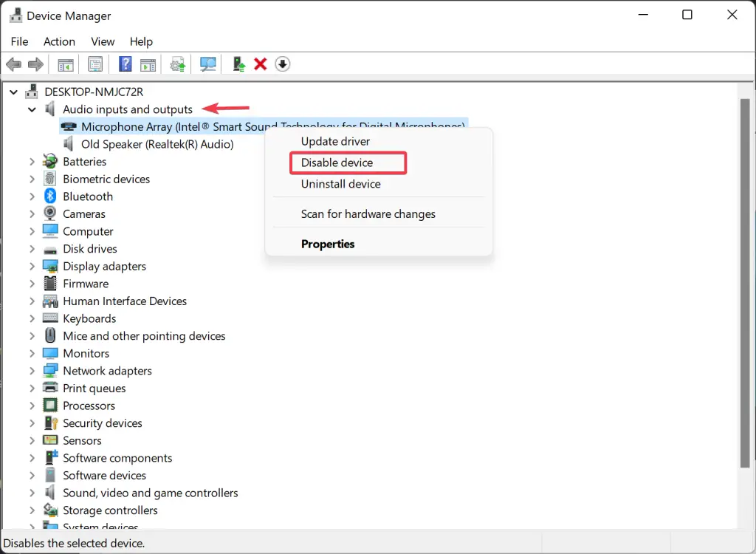Viewport: 756px width, 554px height.
Task: Choose Update driver from the context menu
Action: point(335,141)
